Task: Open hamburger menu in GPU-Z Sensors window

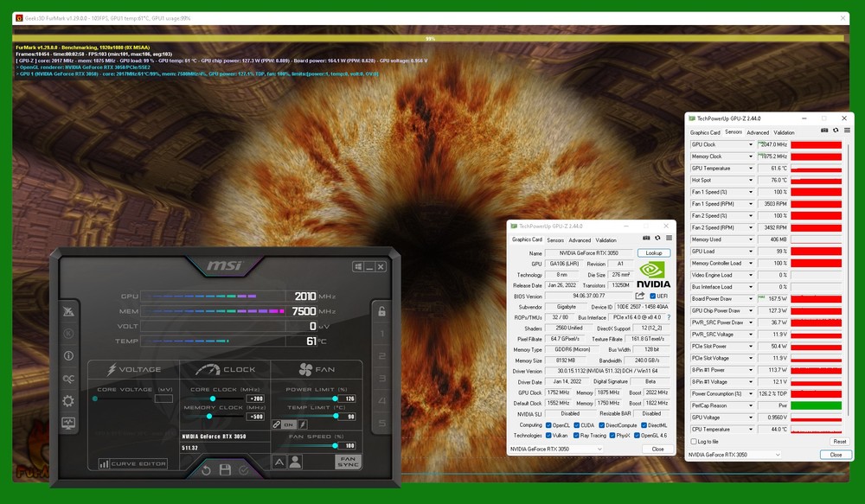Action: tap(847, 131)
